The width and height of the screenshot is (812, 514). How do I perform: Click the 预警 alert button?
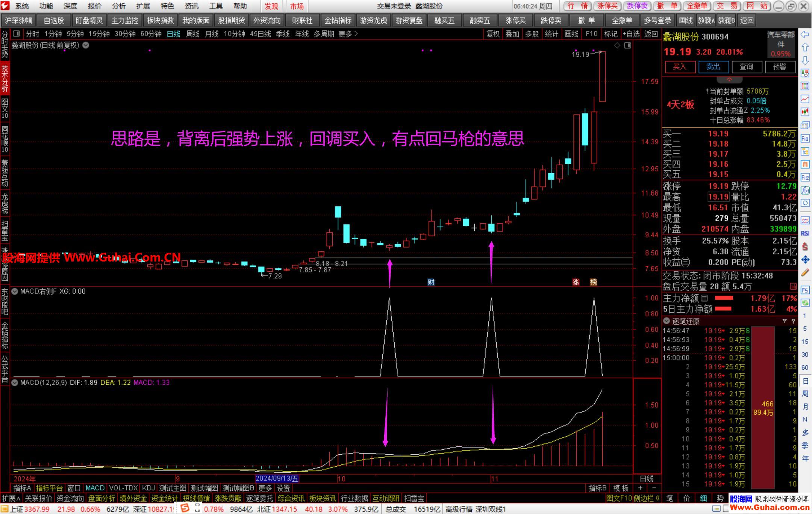point(779,67)
